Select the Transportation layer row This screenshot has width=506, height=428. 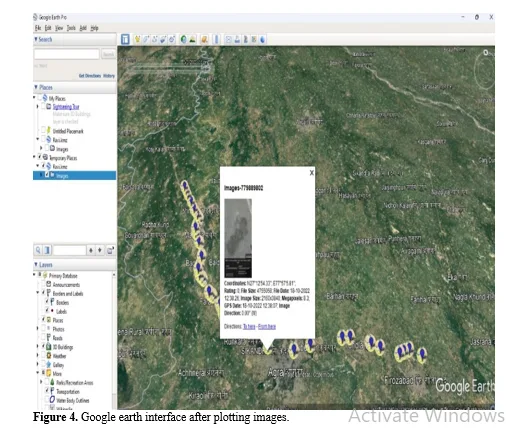[68, 391]
